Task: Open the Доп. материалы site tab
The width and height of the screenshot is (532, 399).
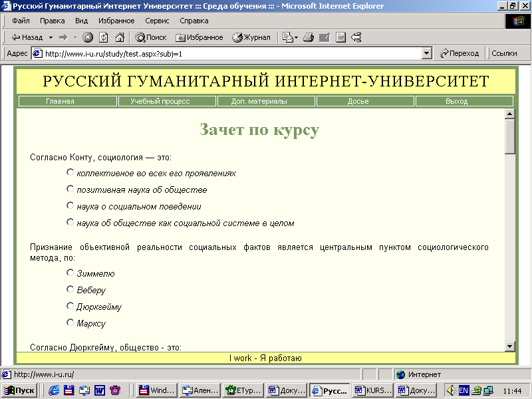Action: [x=267, y=101]
